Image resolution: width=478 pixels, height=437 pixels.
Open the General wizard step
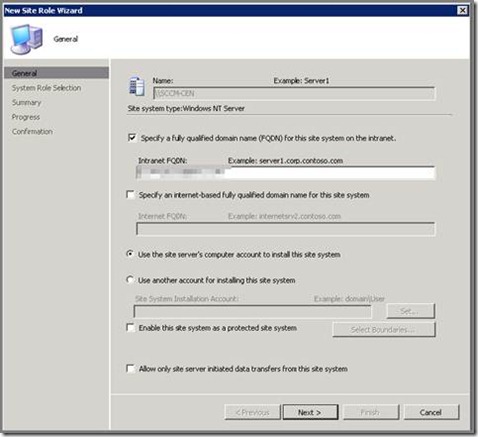(56, 73)
